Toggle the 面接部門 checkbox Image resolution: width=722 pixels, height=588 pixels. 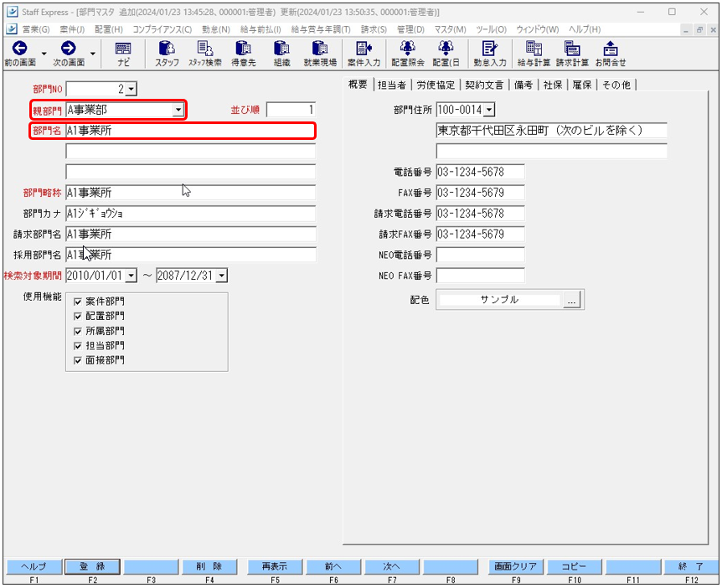[78, 360]
